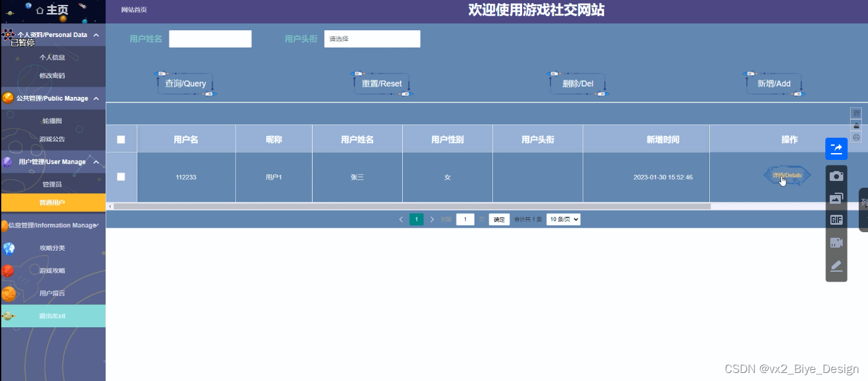Click the camera screenshot icon
The image size is (868, 381).
coord(836,176)
